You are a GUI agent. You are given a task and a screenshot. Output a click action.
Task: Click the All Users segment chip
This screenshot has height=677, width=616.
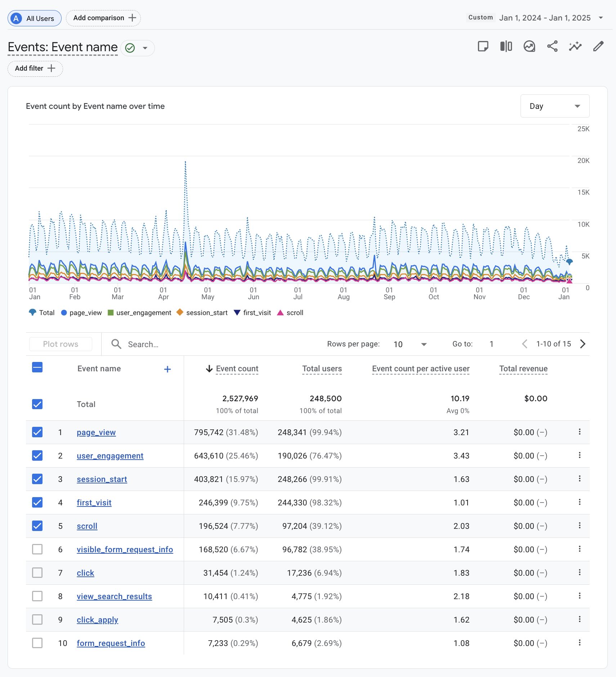coord(35,18)
